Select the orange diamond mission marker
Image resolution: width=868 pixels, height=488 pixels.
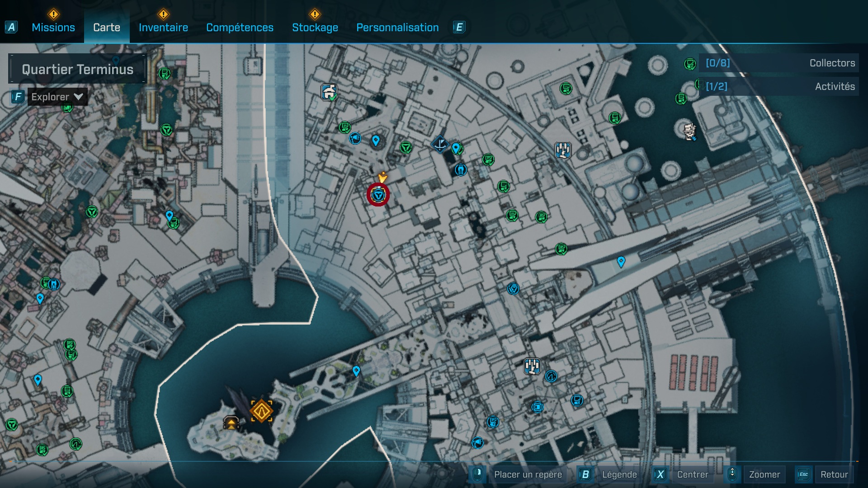(x=261, y=411)
